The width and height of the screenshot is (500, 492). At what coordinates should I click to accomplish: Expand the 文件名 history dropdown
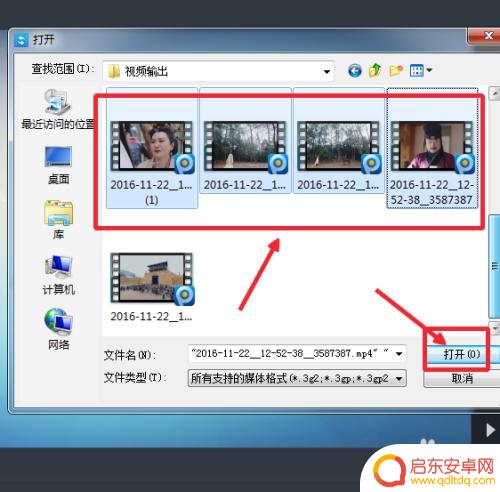[x=399, y=354]
